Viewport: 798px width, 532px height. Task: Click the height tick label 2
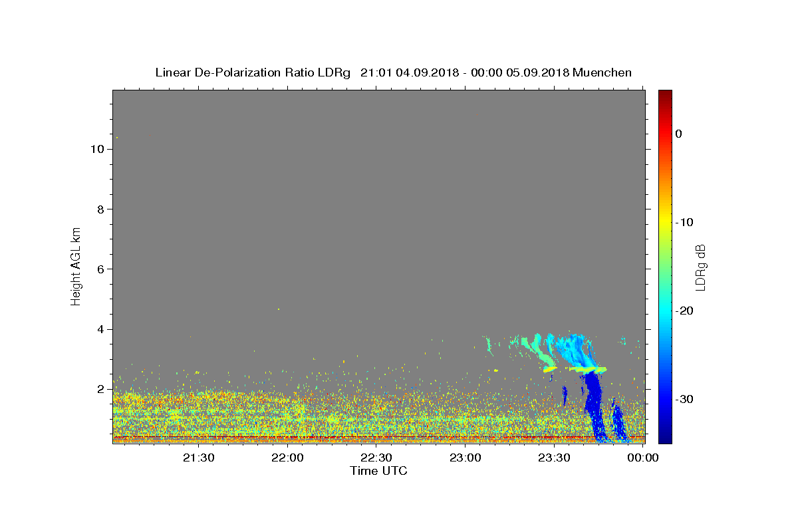point(100,389)
